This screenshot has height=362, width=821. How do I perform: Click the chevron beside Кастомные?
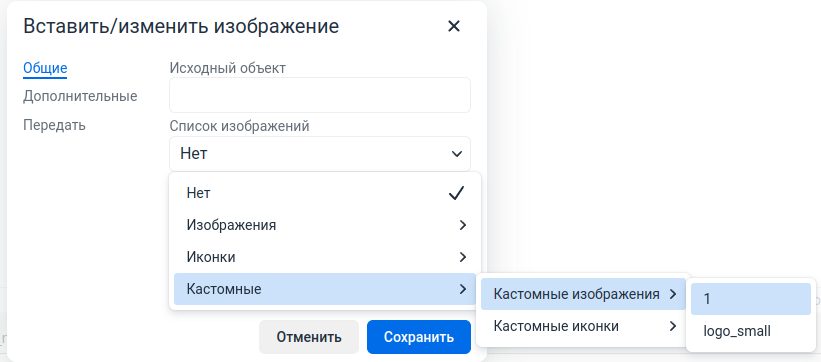click(462, 289)
